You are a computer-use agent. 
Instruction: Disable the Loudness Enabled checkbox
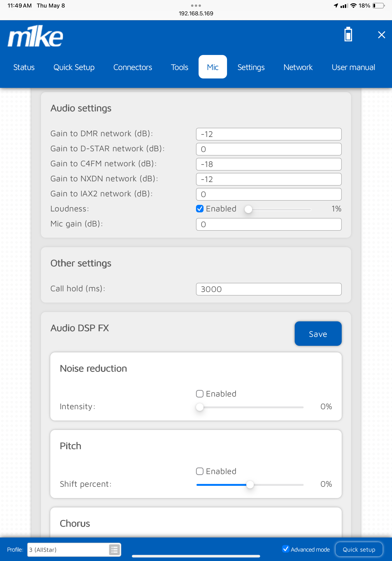pos(200,209)
